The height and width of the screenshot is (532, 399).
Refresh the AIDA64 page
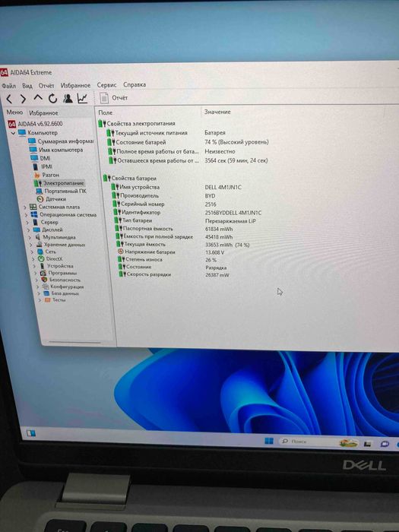coord(52,99)
